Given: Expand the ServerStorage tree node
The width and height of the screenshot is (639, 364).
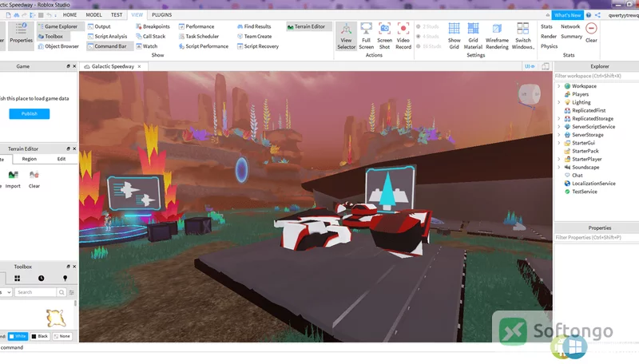Looking at the screenshot, I should (558, 135).
